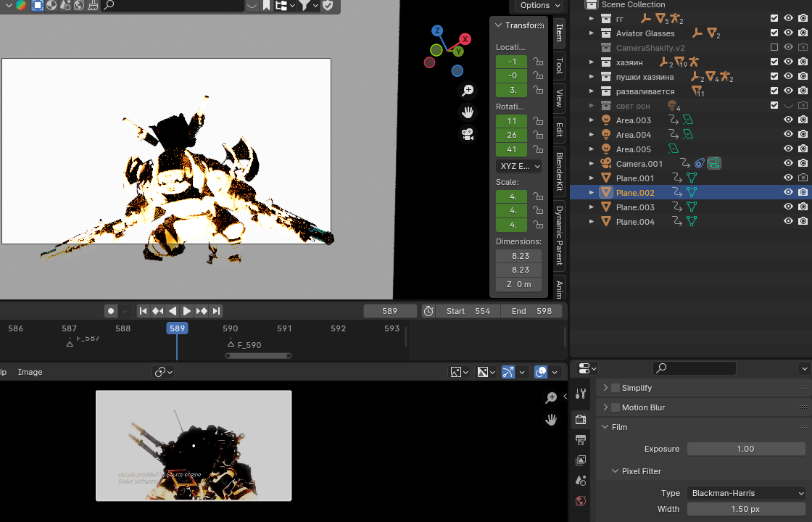The image size is (812, 522).
Task: Open the XYZ Euler rotation mode dropdown
Action: coord(519,166)
